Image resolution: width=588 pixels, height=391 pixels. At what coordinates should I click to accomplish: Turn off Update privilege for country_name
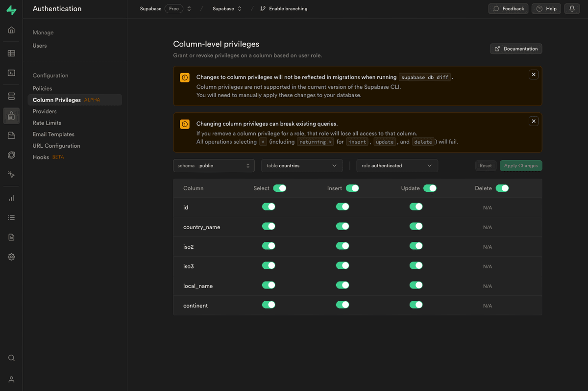tap(416, 226)
